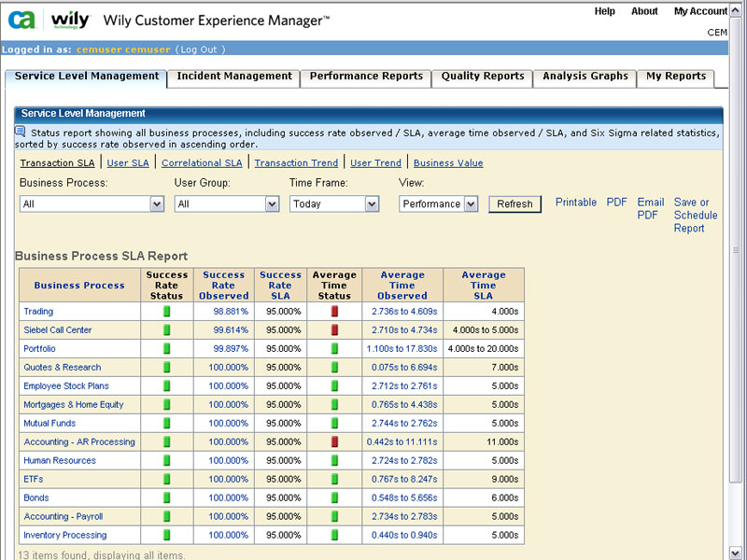The width and height of the screenshot is (747, 560).
Task: Click Save or Schedule Report link
Action: [696, 216]
